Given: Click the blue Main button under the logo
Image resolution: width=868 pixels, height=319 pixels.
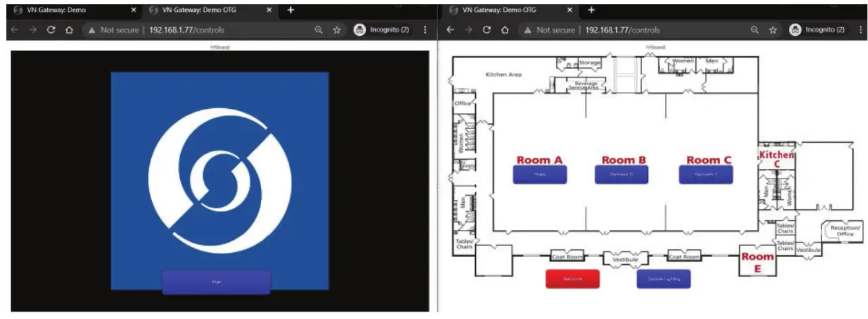Looking at the screenshot, I should pos(217,282).
